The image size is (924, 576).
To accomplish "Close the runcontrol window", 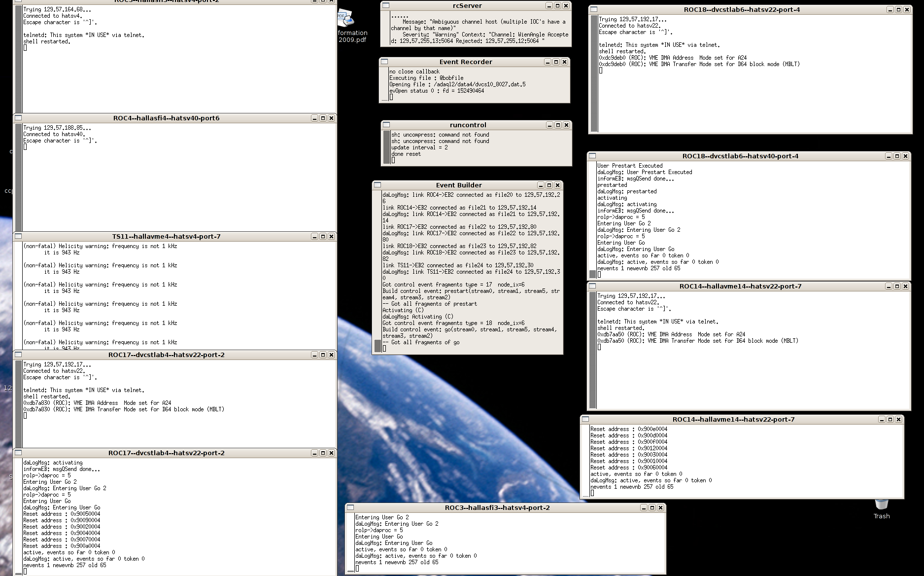I will pos(566,125).
